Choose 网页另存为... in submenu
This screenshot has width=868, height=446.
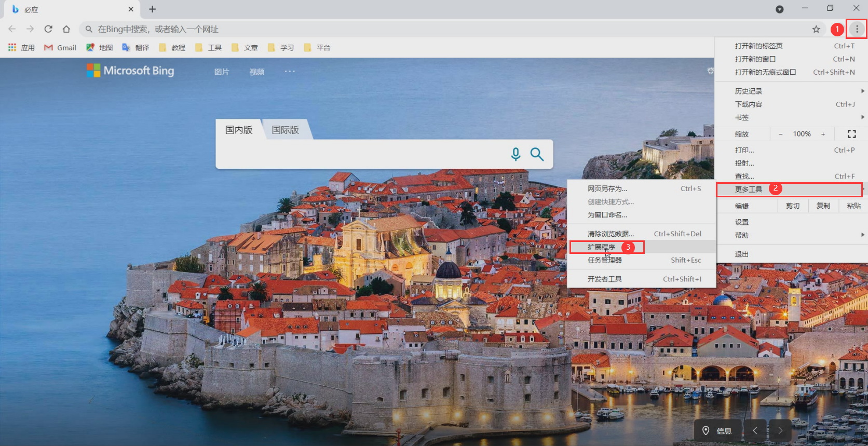tap(642, 188)
